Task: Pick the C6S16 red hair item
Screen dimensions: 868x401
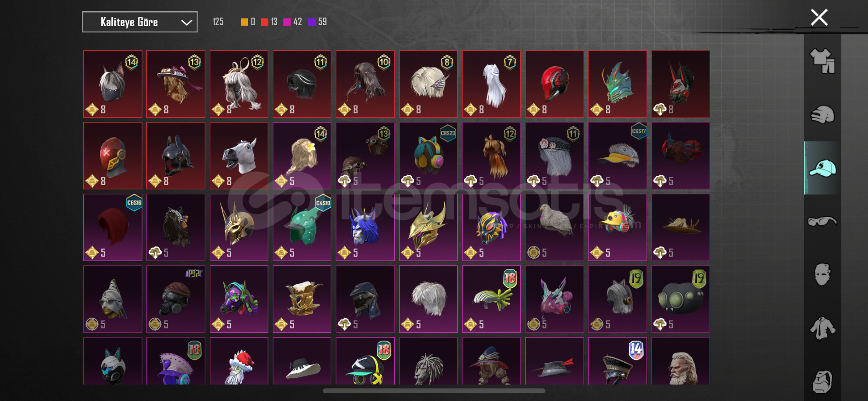Action: [x=113, y=227]
